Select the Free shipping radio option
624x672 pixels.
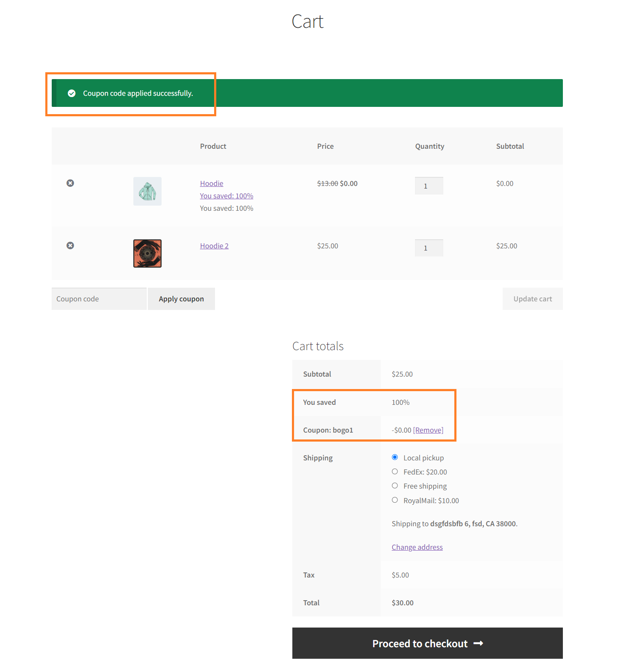pos(395,486)
